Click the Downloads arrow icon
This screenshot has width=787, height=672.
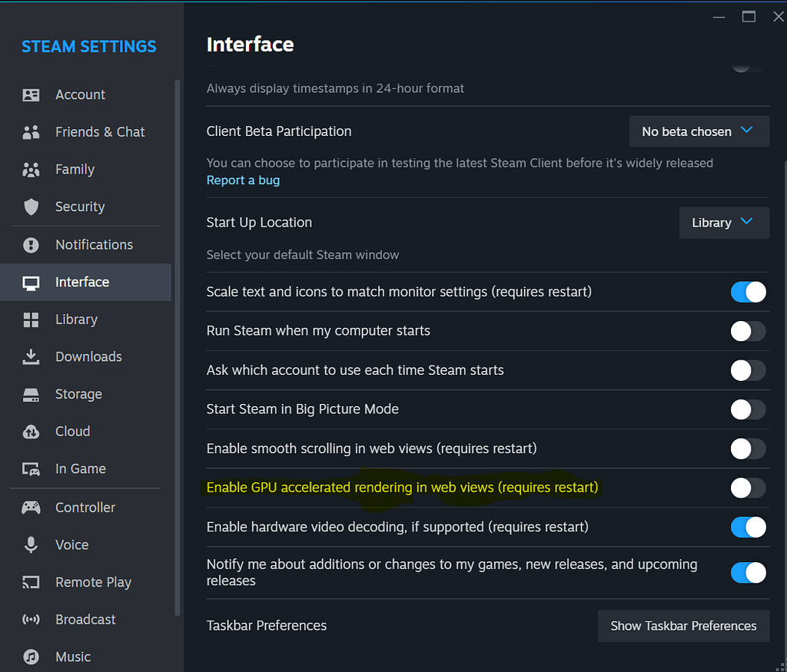point(32,356)
